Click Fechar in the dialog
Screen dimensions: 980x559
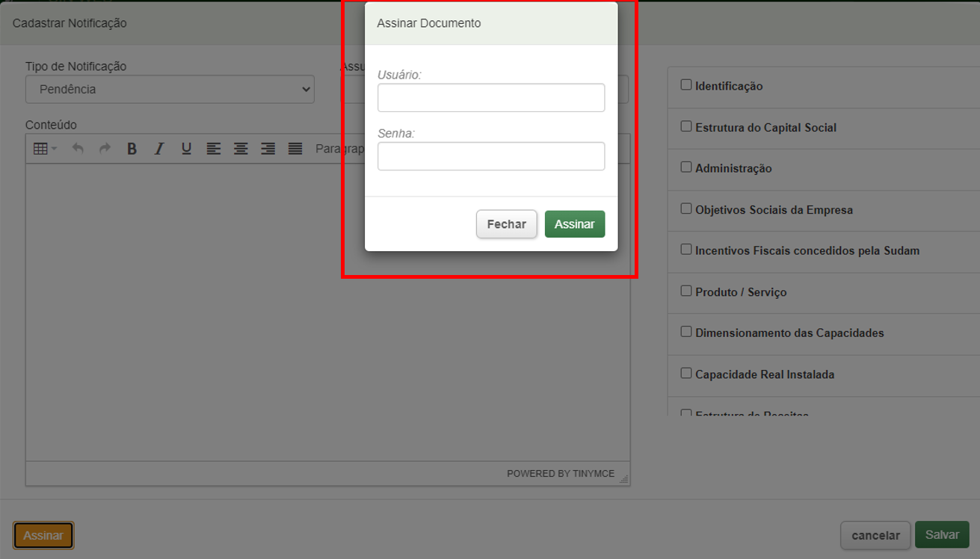click(x=507, y=224)
